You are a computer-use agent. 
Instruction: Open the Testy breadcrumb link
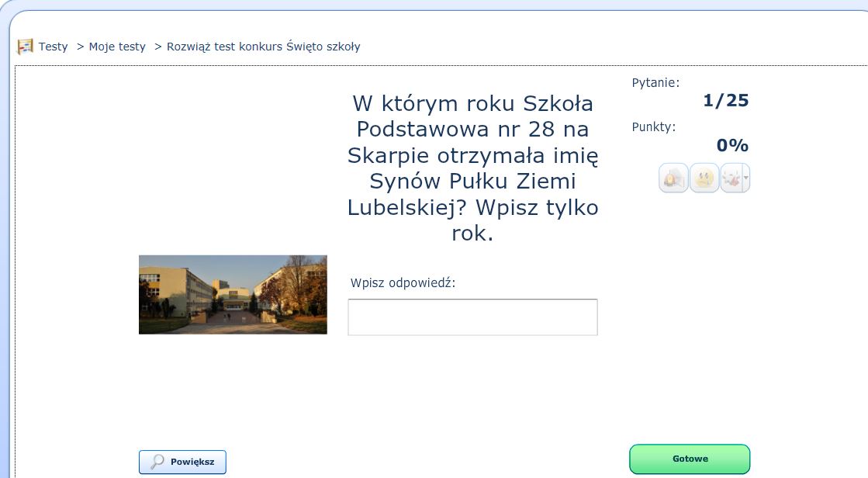click(x=54, y=47)
